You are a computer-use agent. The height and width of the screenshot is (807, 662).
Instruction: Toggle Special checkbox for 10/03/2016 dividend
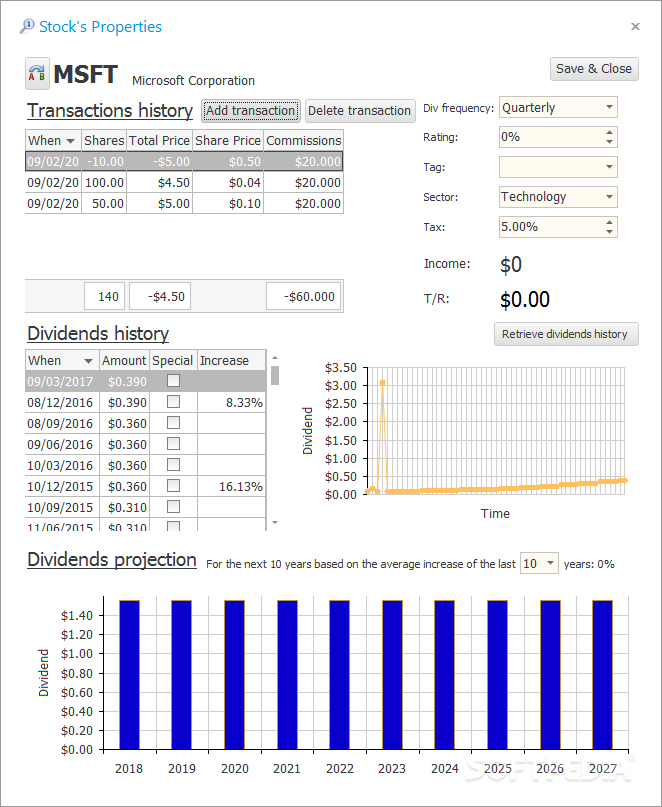pyautogui.click(x=173, y=464)
